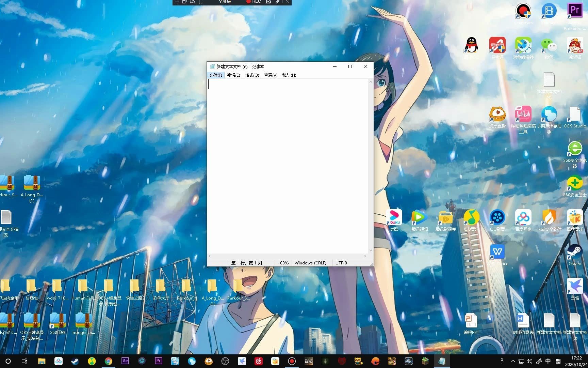Screen dimensions: 588x368
Task: Select the Bandicam drawing pencil tool
Action: tap(278, 2)
